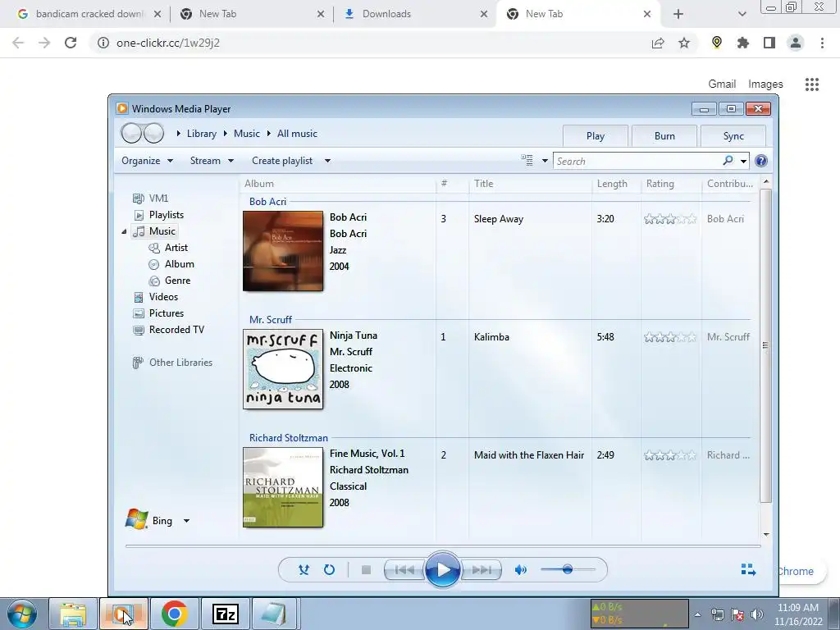The image size is (840, 630).
Task: Select Richard Stoltzman album art thumbnail
Action: [283, 487]
